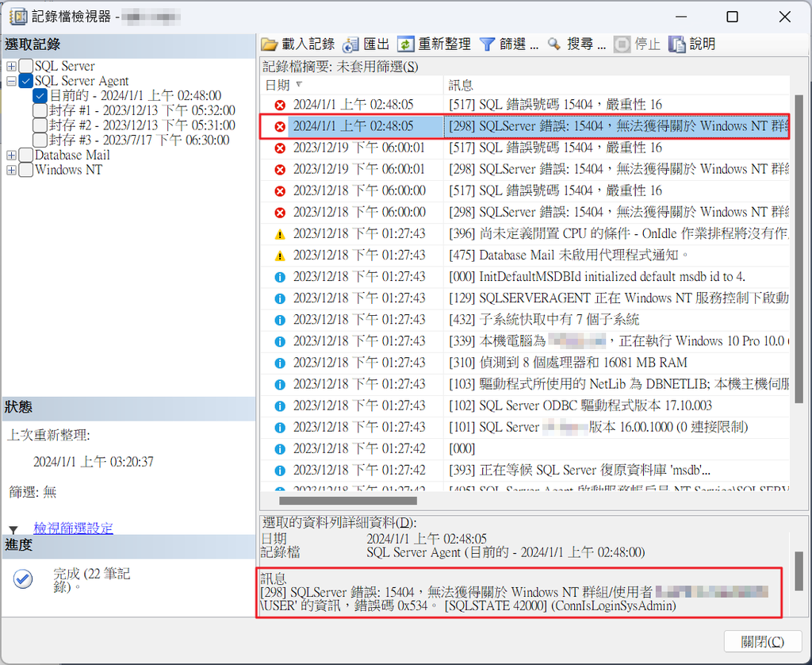
Task: Click 日期 column sort arrow
Action: [x=299, y=84]
